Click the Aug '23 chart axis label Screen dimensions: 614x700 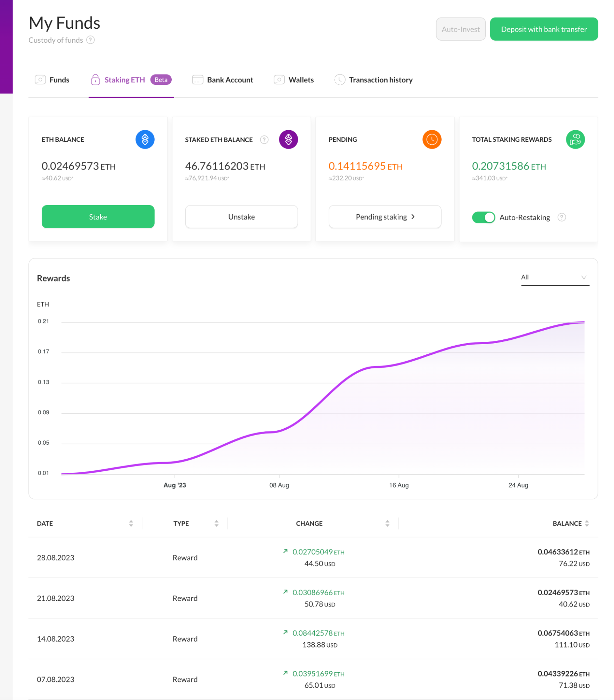pos(175,485)
